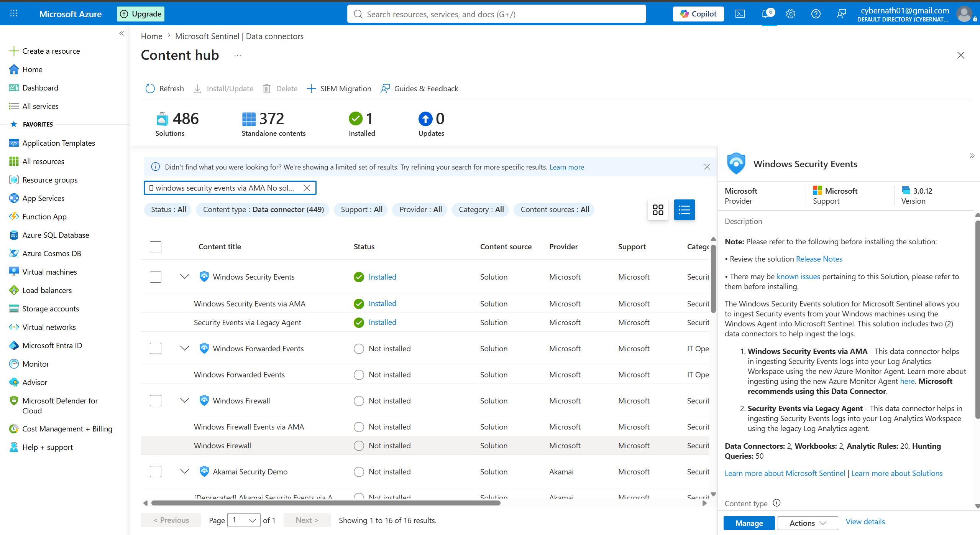Collapse the Akamai Security Demo row chevron
This screenshot has height=535, width=980.
coord(185,471)
